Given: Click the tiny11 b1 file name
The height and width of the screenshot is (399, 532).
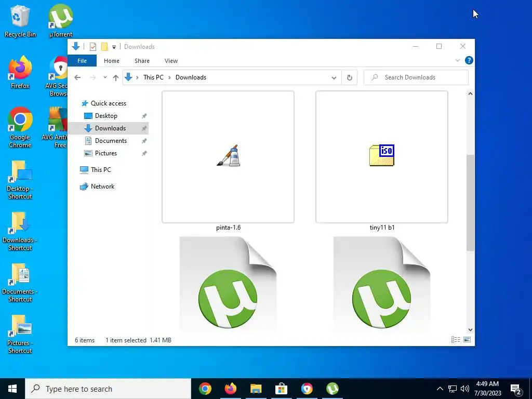Looking at the screenshot, I should point(382,228).
